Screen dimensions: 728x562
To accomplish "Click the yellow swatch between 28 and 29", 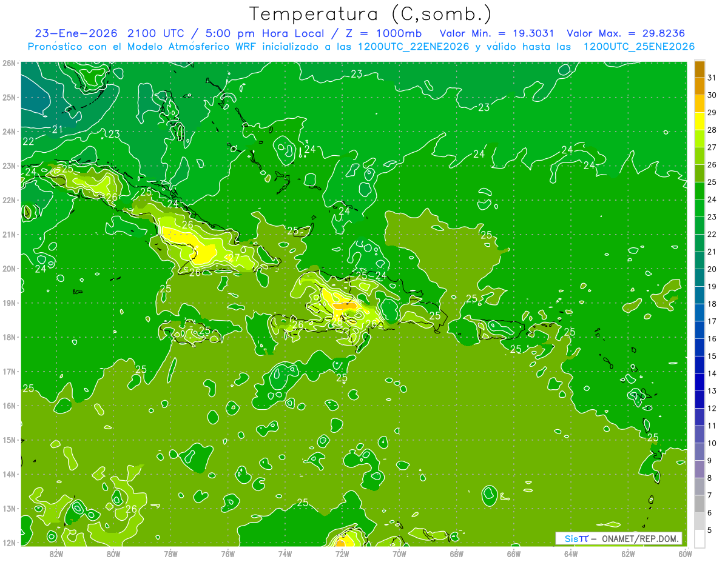I will [699, 121].
